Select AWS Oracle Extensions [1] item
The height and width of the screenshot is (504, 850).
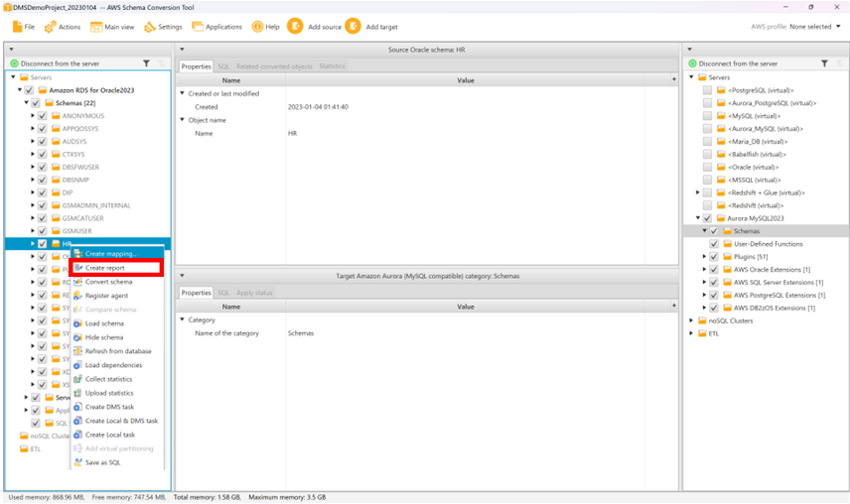(772, 270)
